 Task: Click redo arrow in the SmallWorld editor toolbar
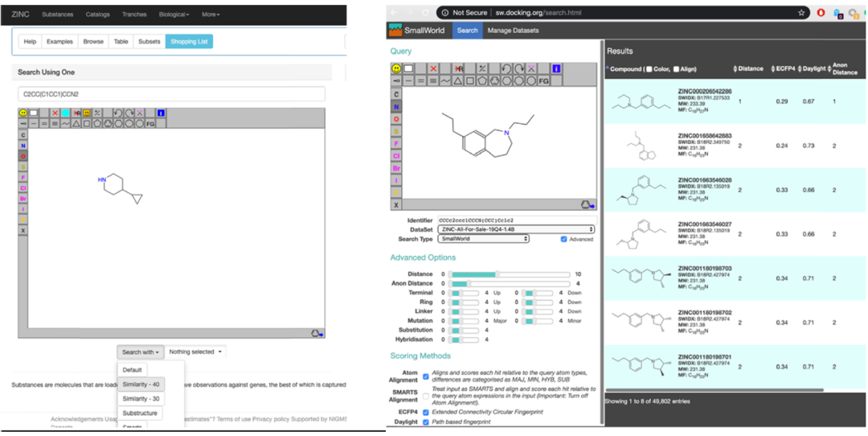coord(519,68)
